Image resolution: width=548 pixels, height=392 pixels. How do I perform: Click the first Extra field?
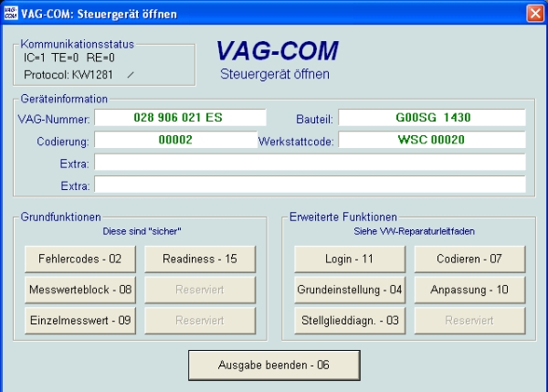tap(310, 163)
